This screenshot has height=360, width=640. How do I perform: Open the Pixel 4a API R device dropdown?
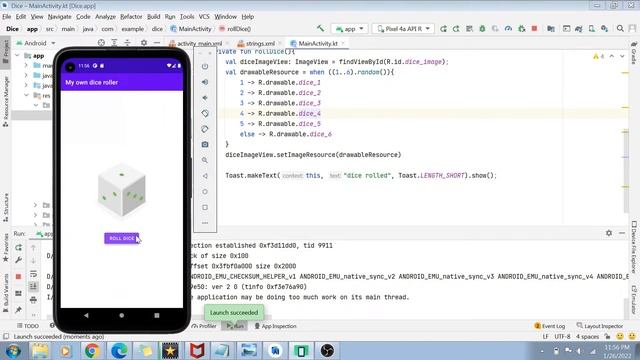(403, 29)
